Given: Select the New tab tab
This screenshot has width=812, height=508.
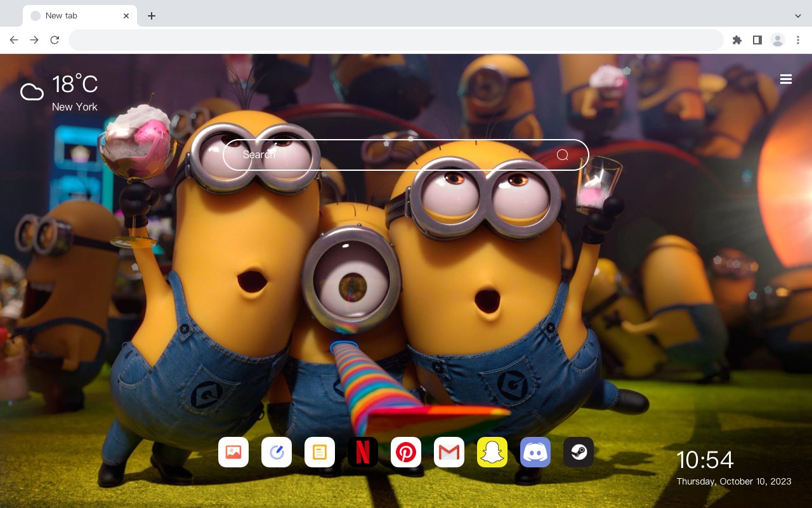Looking at the screenshot, I should (x=80, y=16).
